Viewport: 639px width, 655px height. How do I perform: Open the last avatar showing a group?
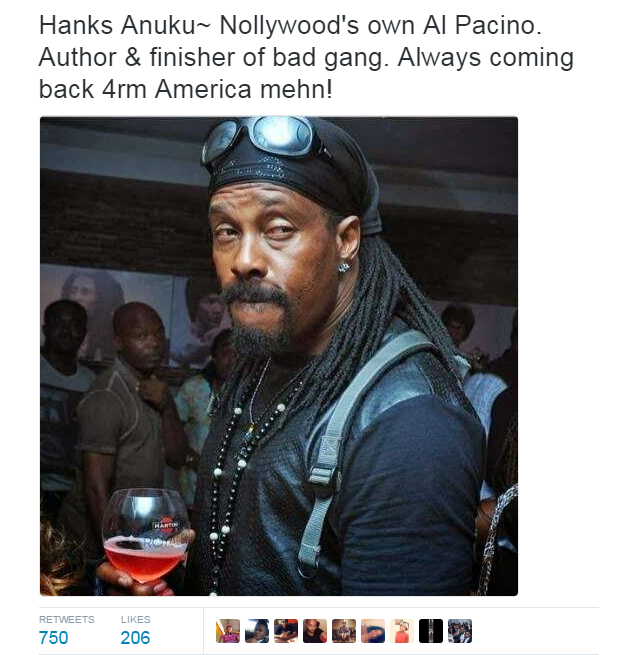[460, 631]
